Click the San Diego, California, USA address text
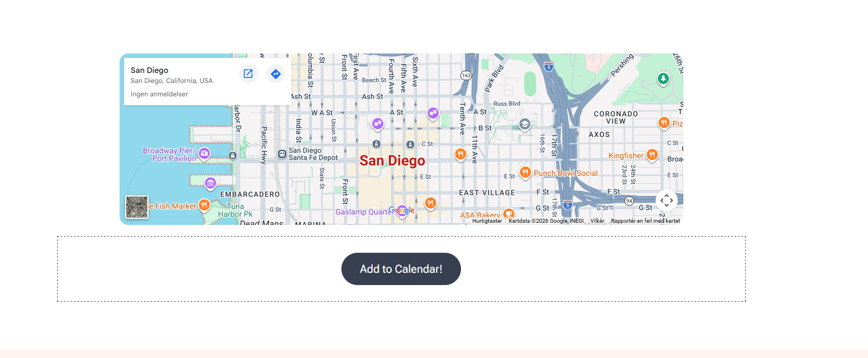 172,81
